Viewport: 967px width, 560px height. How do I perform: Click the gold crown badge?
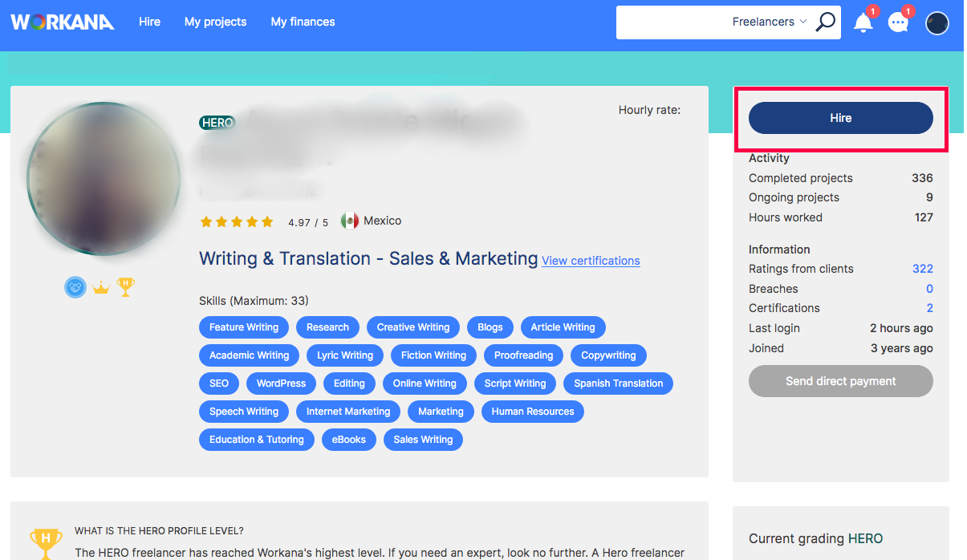click(x=100, y=287)
